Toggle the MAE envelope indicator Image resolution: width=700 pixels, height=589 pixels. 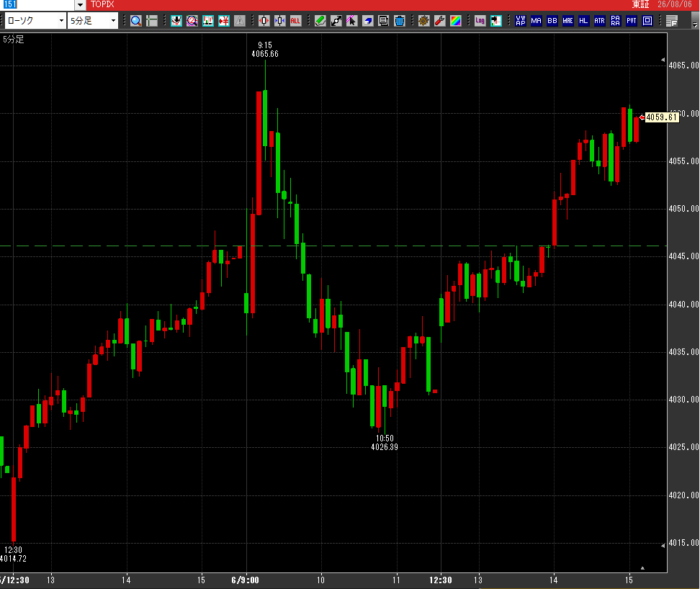pyautogui.click(x=568, y=21)
